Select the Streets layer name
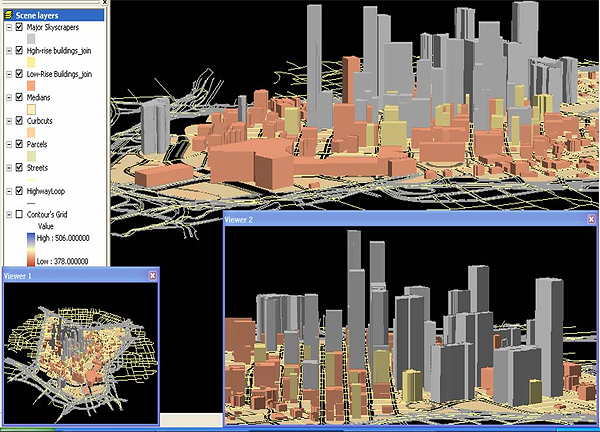This screenshot has width=600, height=432. (37, 167)
